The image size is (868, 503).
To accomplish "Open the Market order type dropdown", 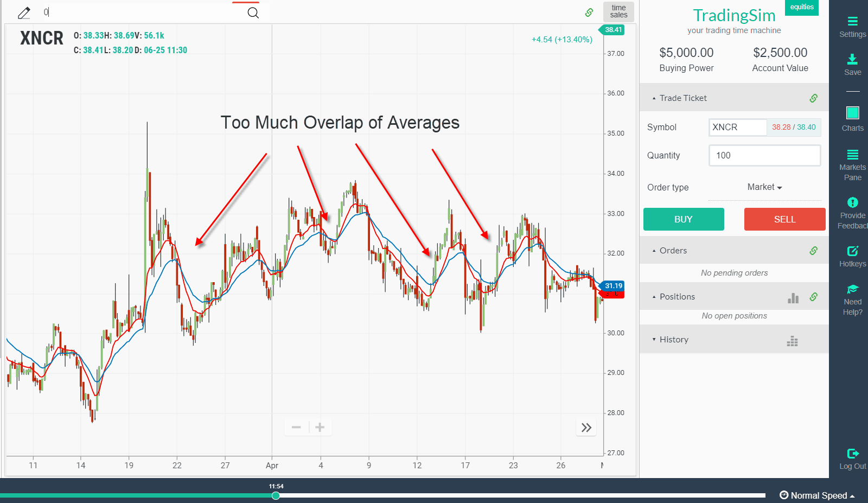I will (x=764, y=187).
